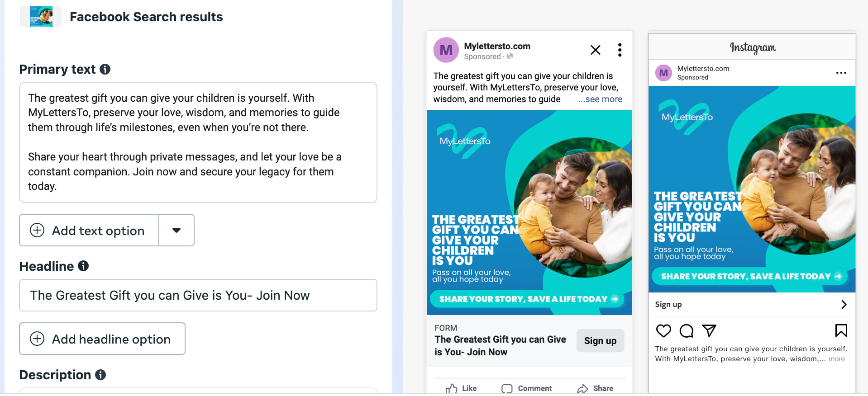Click into the Headline input field
Viewport: 868px width, 396px height.
click(x=198, y=295)
